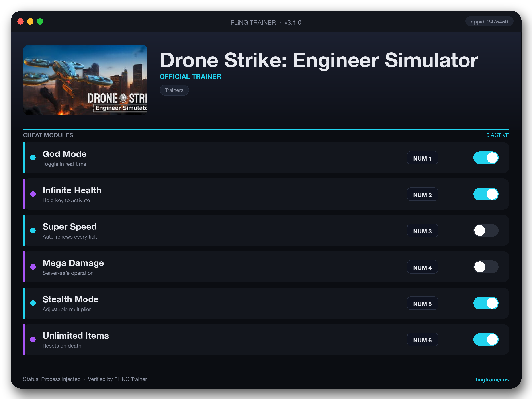532x399 pixels.
Task: Click the Drone Strike: Engineer Simulator title
Action: tap(319, 60)
